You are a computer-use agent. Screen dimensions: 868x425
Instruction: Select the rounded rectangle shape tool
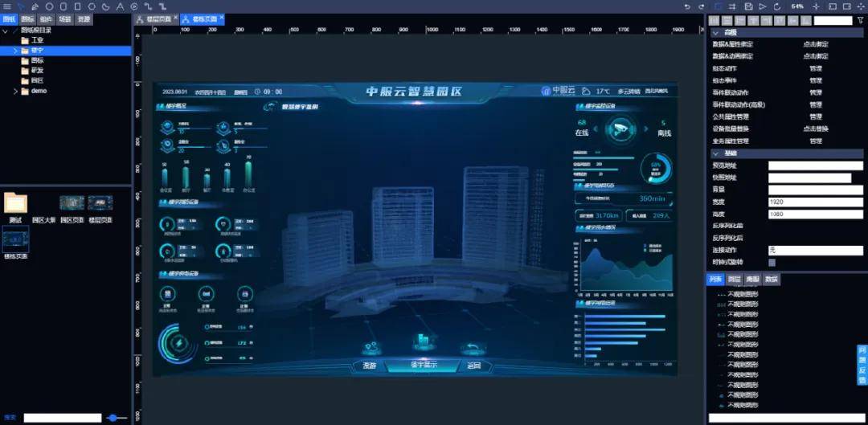(63, 6)
